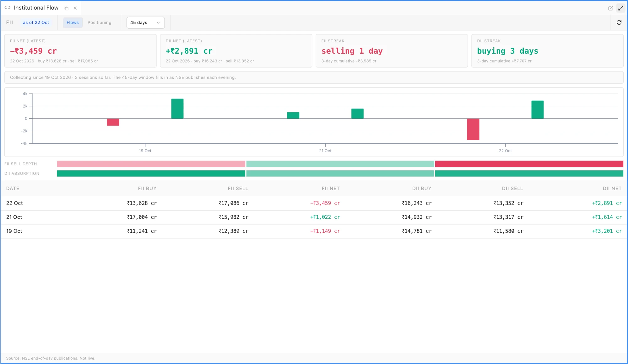Click the green DII bar for 21 Oct
The height and width of the screenshot is (364, 628).
357,114
